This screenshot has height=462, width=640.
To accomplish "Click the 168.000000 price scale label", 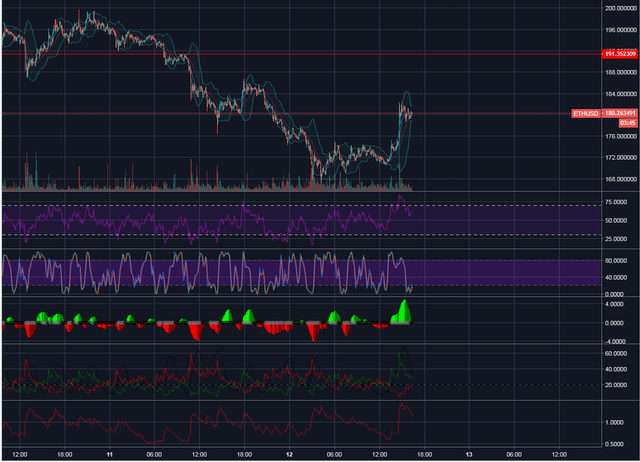I will [620, 179].
